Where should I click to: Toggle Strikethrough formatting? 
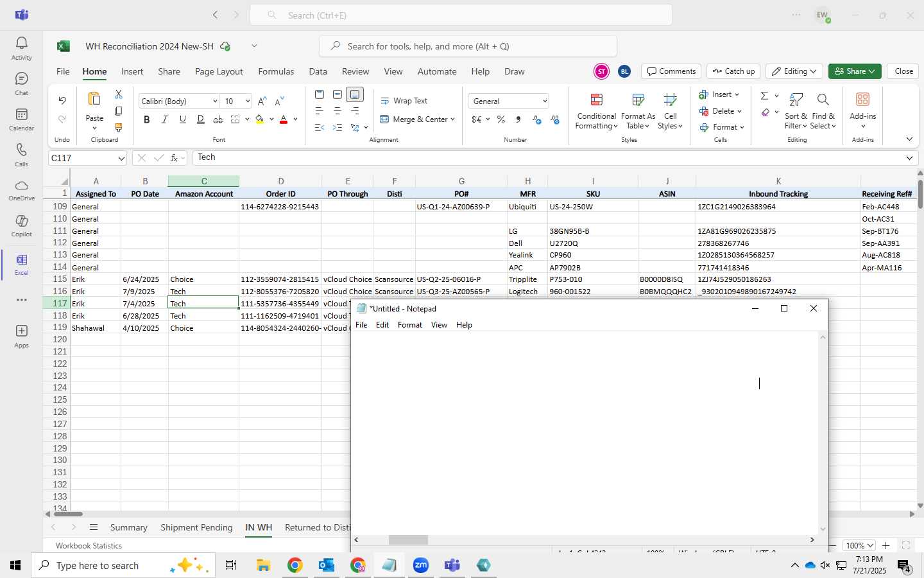pos(218,119)
